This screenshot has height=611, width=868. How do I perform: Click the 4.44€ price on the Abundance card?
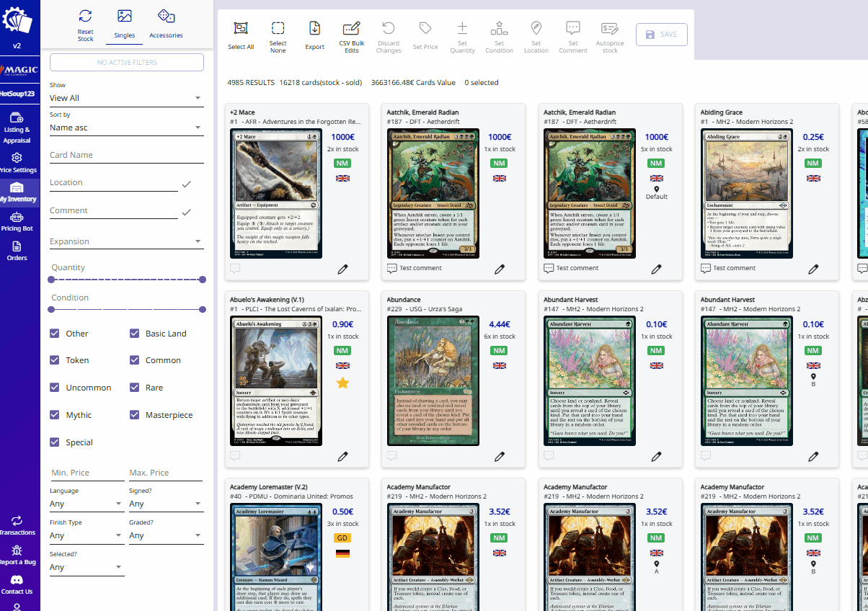tap(500, 324)
